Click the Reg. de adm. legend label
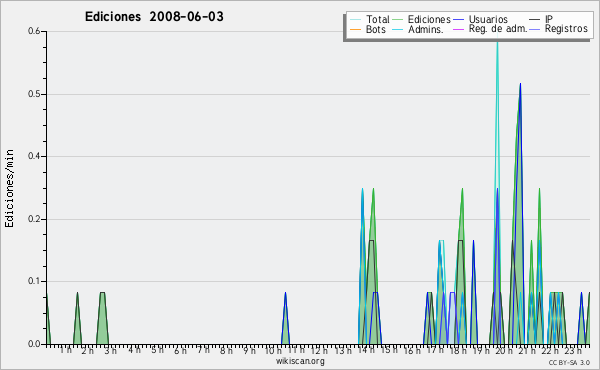Image resolution: width=600 pixels, height=370 pixels. 498,29
